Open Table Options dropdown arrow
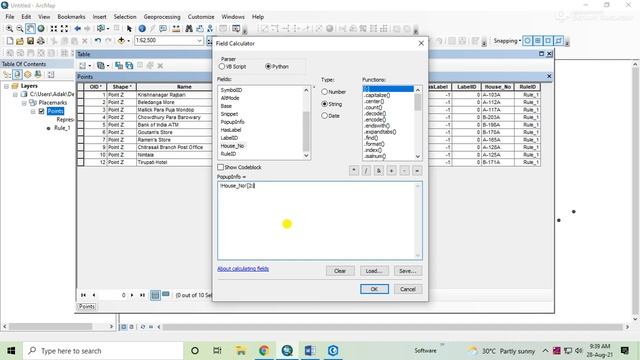640x360 pixels. pos(90,66)
